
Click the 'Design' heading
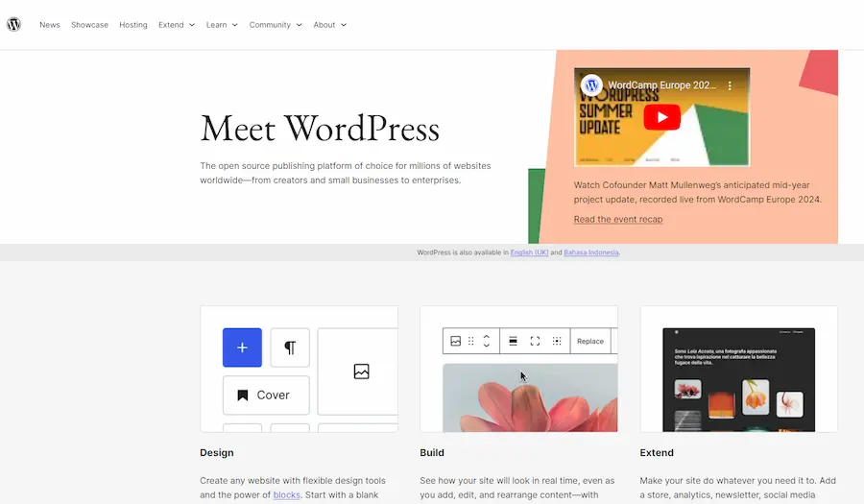(x=217, y=453)
